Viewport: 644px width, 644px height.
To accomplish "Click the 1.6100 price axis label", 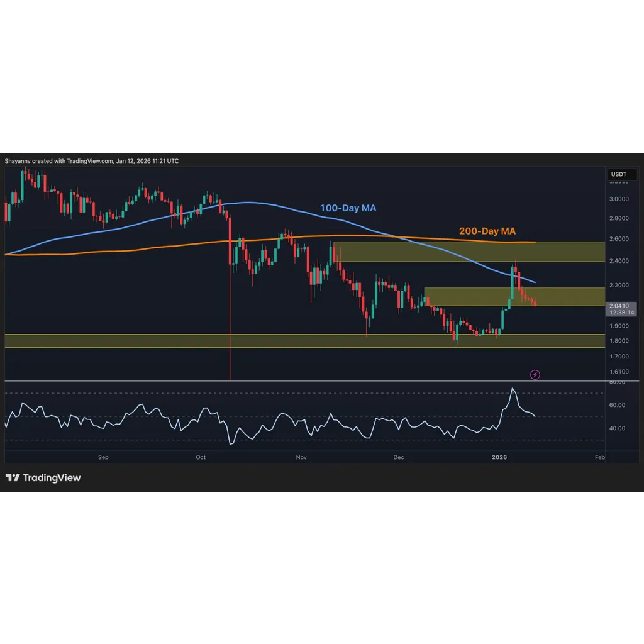I will 619,372.
